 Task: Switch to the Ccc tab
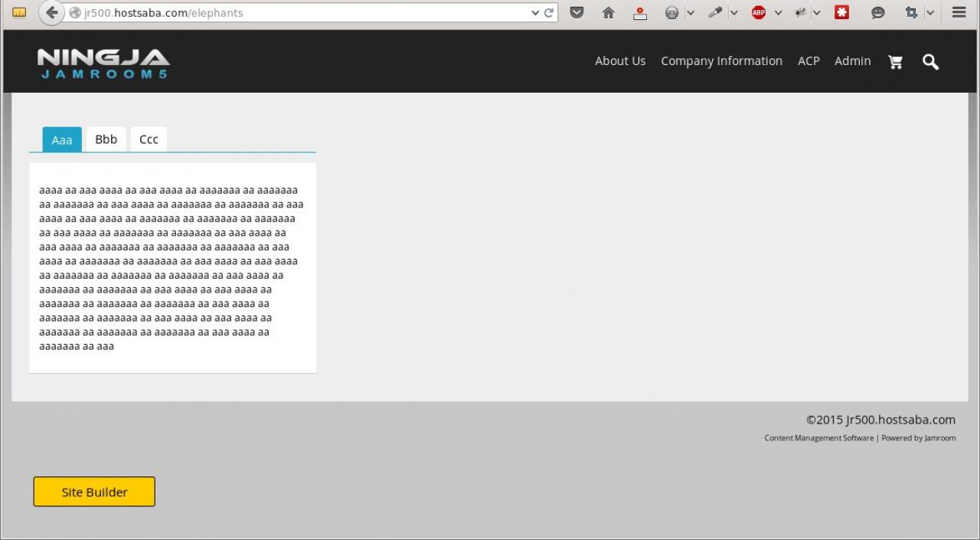point(149,139)
